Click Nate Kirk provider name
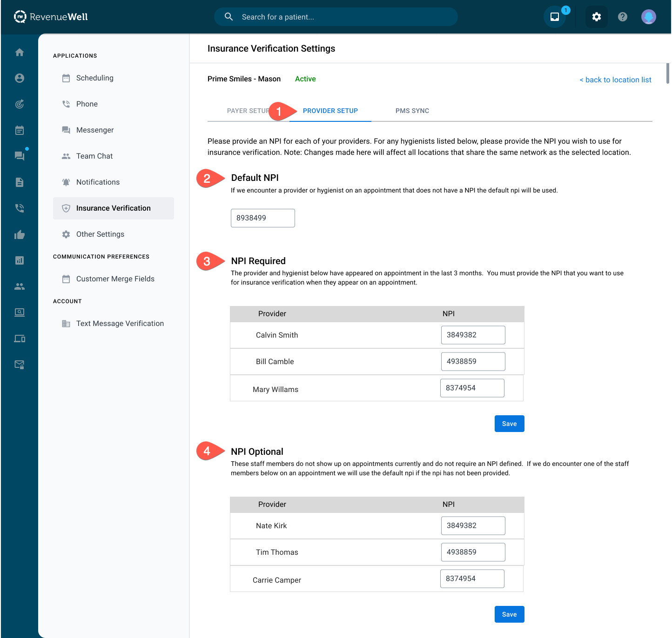Screen dimensions: 672x638 271,526
